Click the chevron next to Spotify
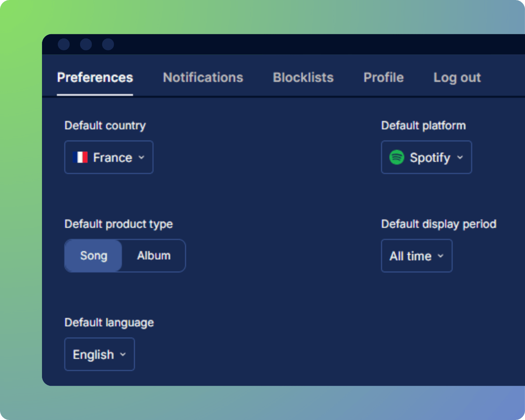The width and height of the screenshot is (525, 420). point(460,157)
